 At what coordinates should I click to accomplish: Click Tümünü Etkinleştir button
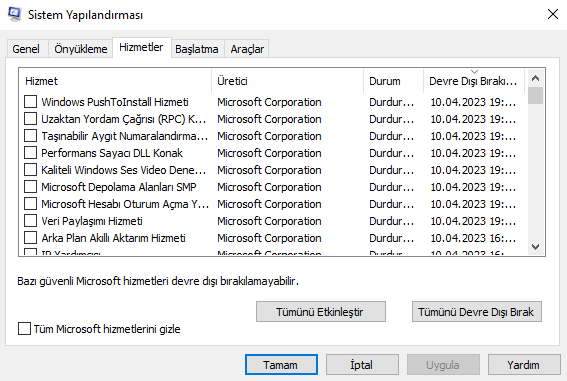click(x=321, y=312)
